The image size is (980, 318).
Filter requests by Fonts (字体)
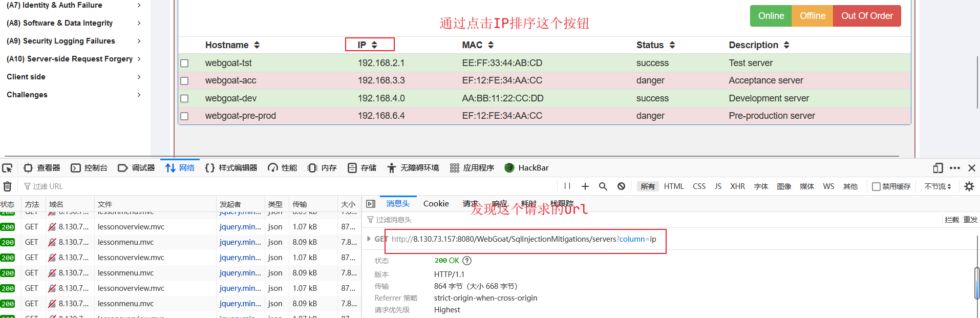tap(761, 186)
